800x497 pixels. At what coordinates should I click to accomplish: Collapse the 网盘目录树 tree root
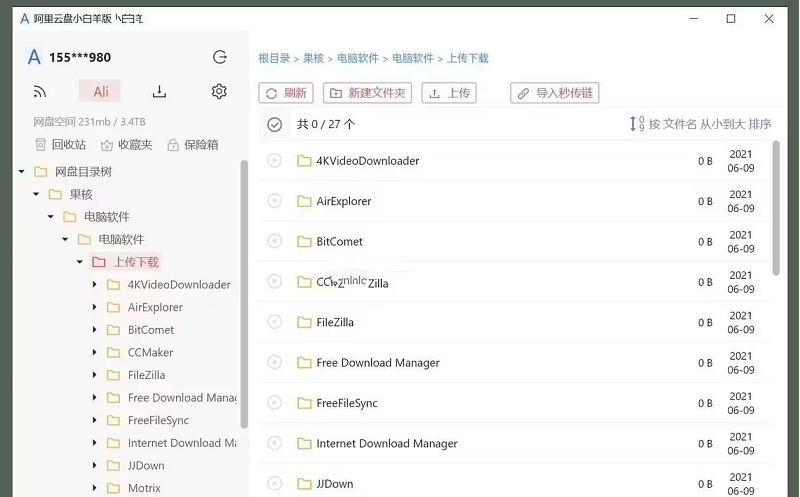click(x=21, y=171)
